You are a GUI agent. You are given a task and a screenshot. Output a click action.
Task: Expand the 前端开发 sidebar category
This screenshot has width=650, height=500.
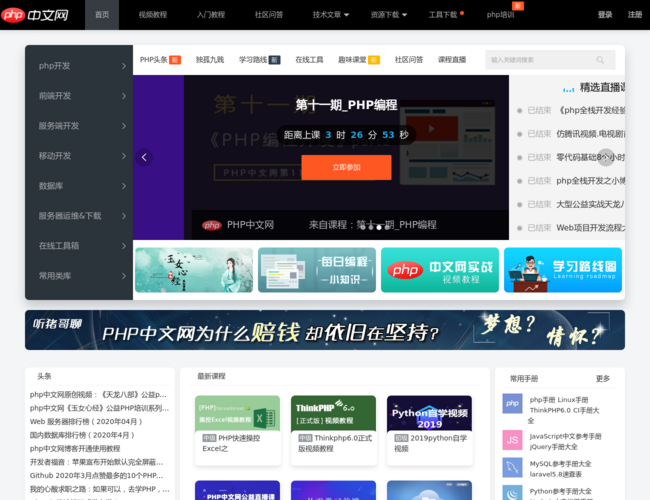(79, 96)
